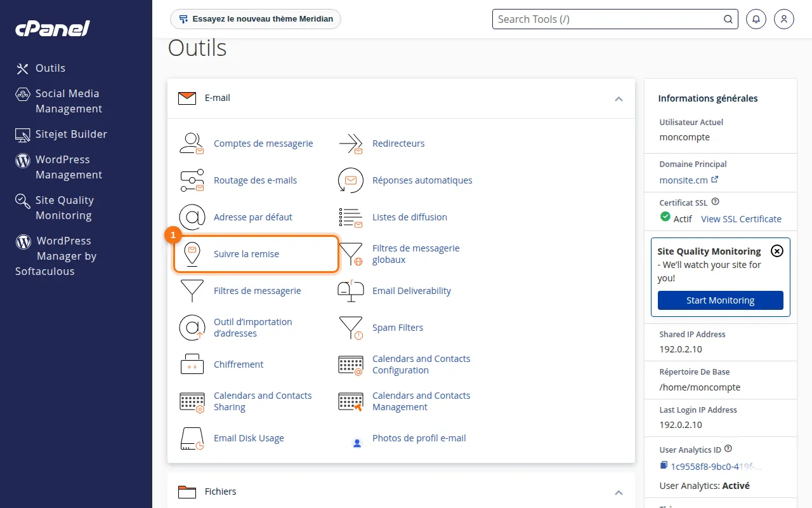Collapse the E-mail section
The image size is (812, 508).
click(x=619, y=98)
